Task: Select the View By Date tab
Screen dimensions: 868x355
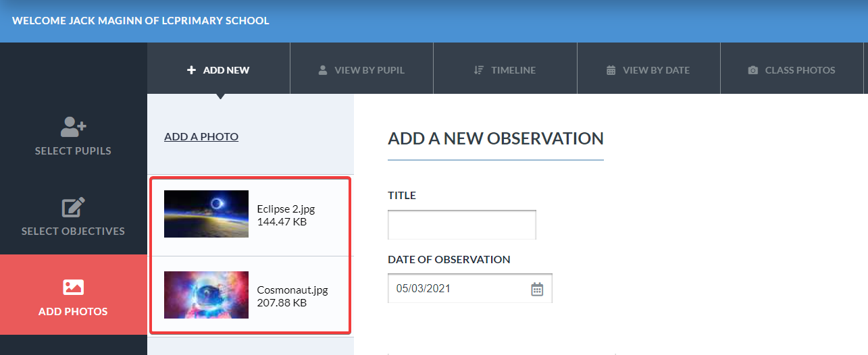Action: [x=648, y=68]
